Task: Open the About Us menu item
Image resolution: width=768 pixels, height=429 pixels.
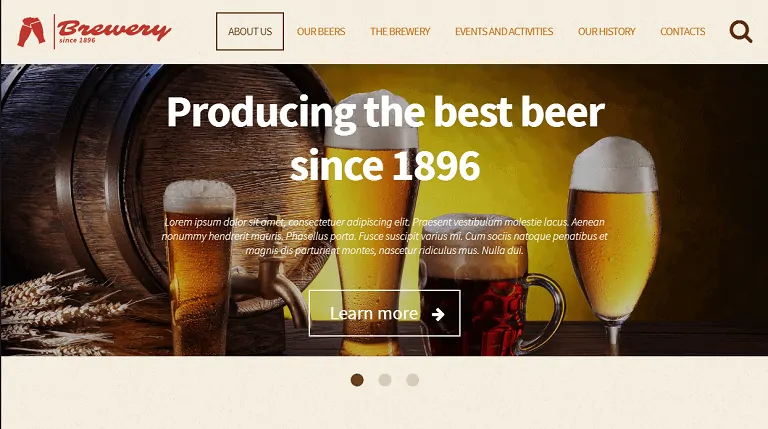Action: [250, 31]
